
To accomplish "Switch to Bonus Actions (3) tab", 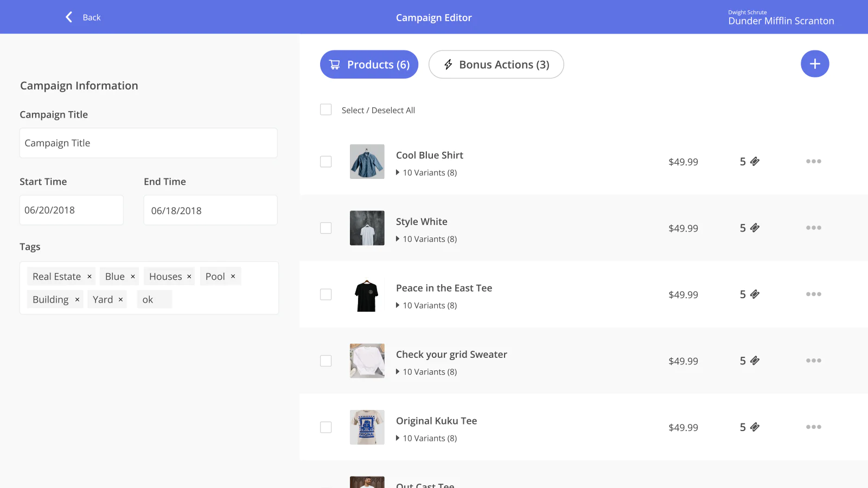I will coord(496,65).
